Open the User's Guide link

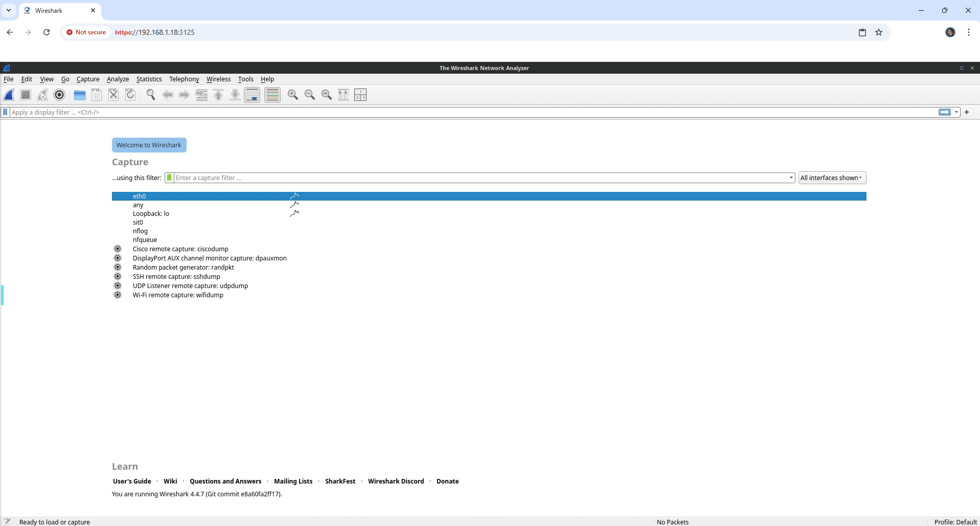132,481
